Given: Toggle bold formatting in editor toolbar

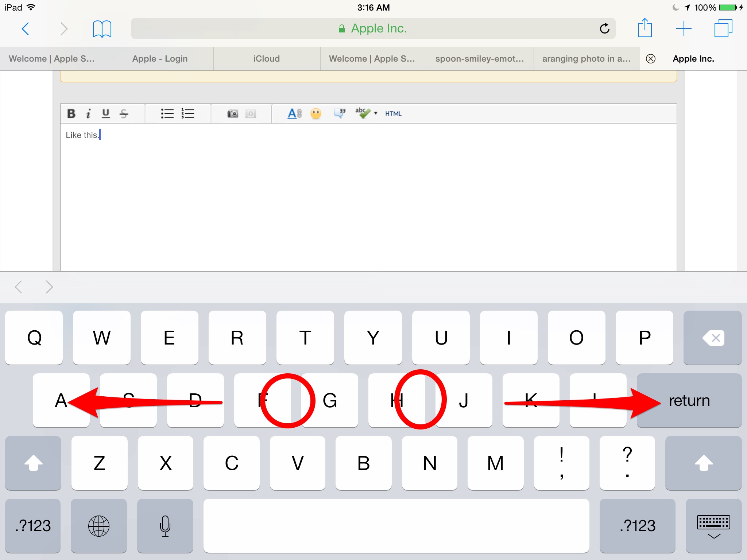Looking at the screenshot, I should [x=71, y=114].
